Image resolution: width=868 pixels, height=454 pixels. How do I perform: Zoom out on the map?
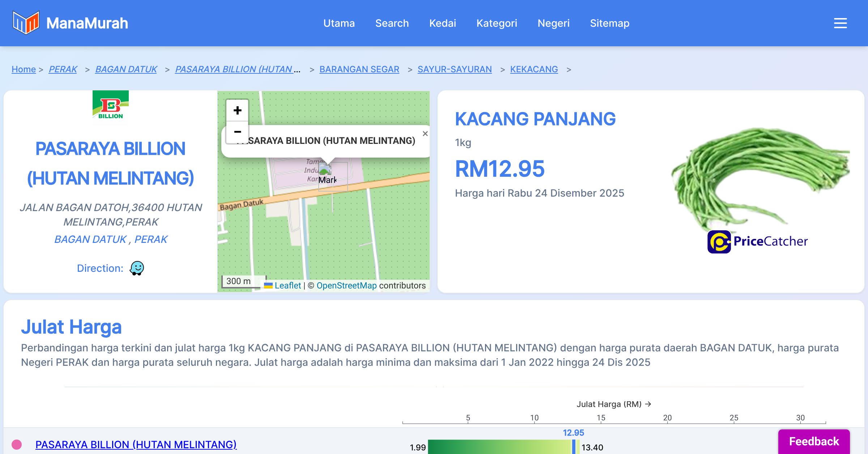click(x=237, y=132)
